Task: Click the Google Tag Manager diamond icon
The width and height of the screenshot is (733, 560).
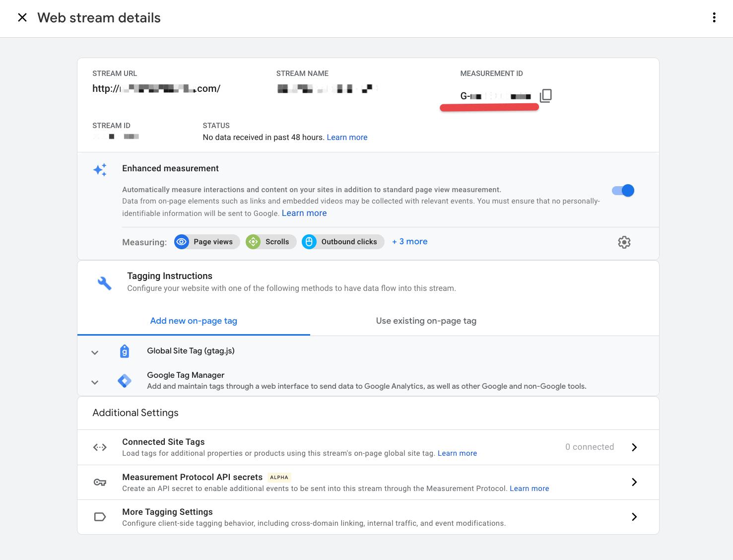Action: 125,381
